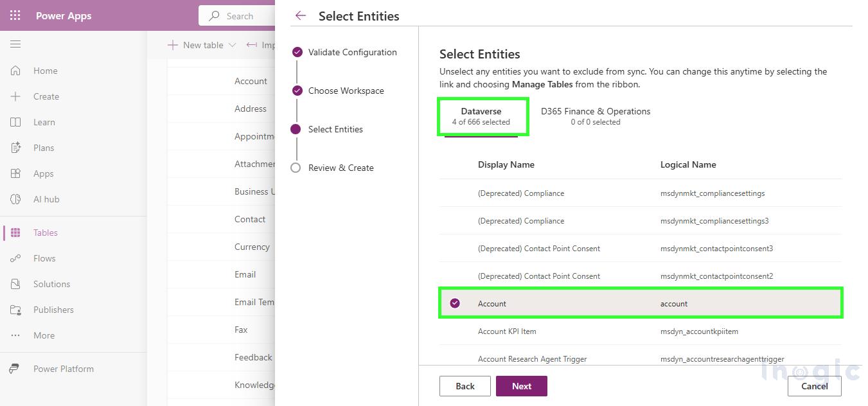Click the Next button
Image resolution: width=868 pixels, height=406 pixels.
coord(522,386)
